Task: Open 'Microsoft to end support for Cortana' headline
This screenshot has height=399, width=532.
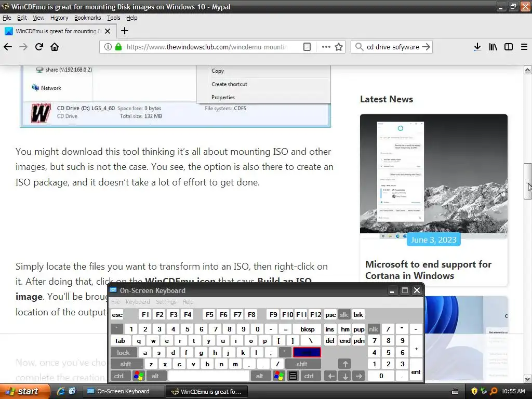Action: click(428, 270)
